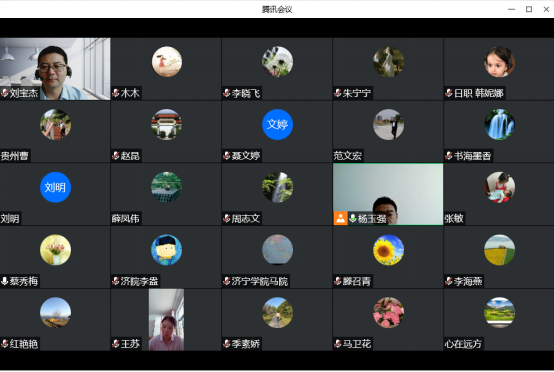The height and width of the screenshot is (372, 554).
Task: Click the muted mic icon next to 书海墨香
Action: [449, 156]
